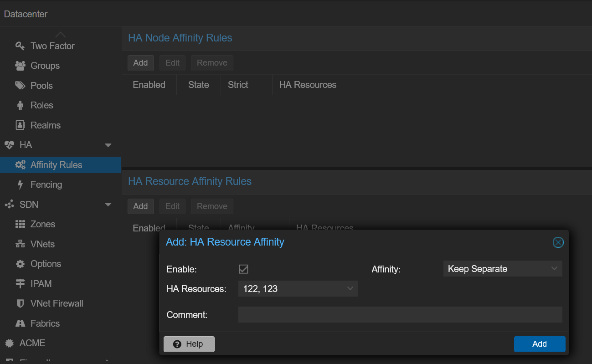This screenshot has width=592, height=364.
Task: Collapse the SDN sidebar section
Action: coord(108,205)
